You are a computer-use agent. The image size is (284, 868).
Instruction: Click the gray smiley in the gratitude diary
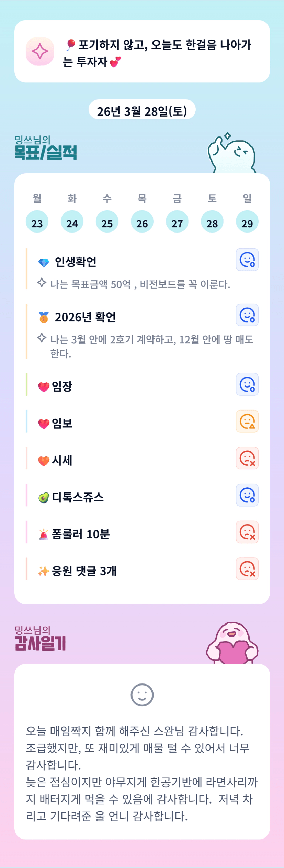pos(142,695)
